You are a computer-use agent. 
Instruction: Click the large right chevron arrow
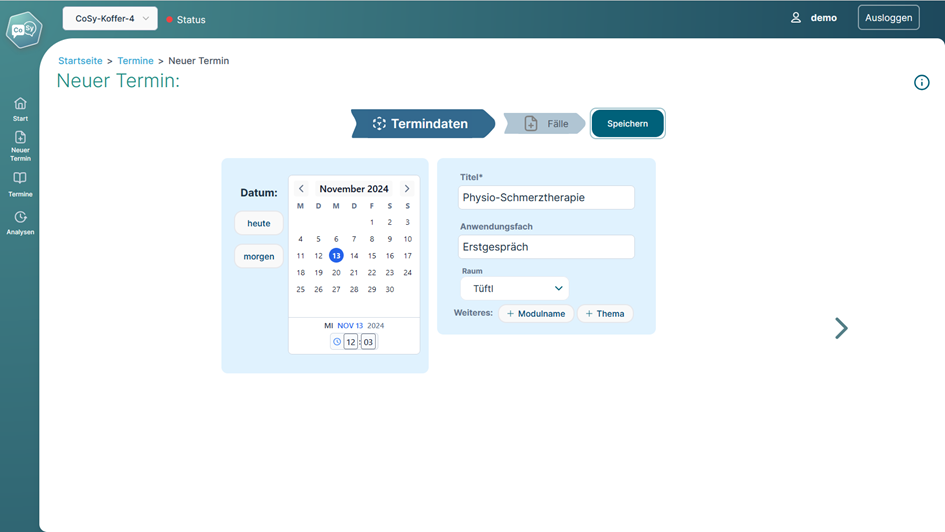(841, 328)
